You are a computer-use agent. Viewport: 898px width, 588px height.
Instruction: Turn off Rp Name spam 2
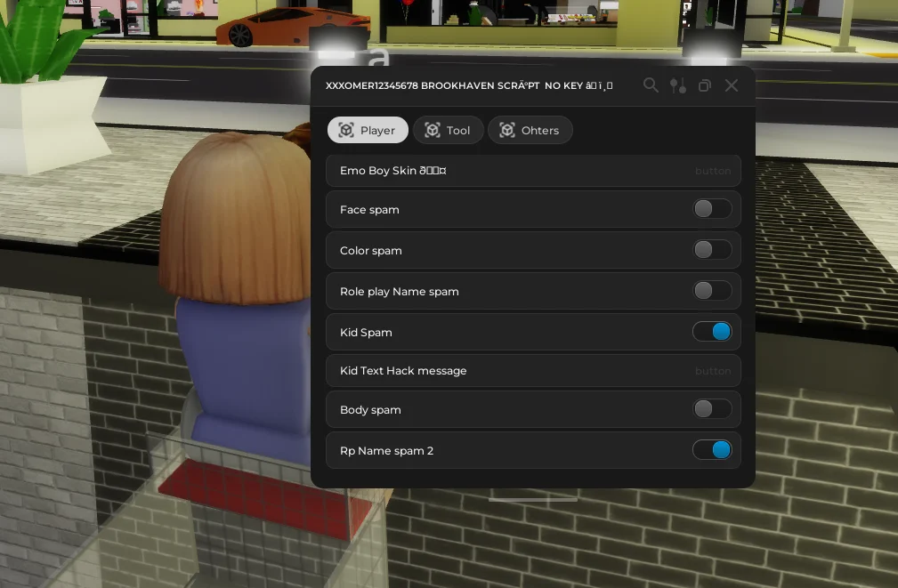coord(712,450)
